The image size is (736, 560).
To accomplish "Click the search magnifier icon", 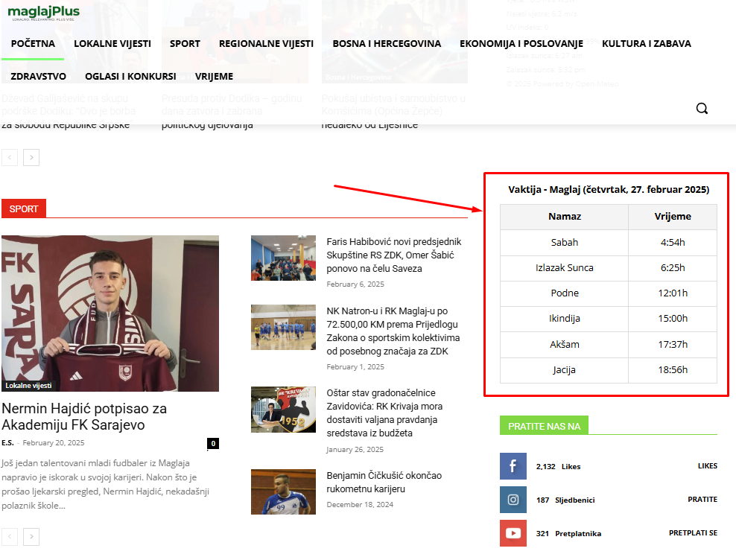I will tap(702, 109).
